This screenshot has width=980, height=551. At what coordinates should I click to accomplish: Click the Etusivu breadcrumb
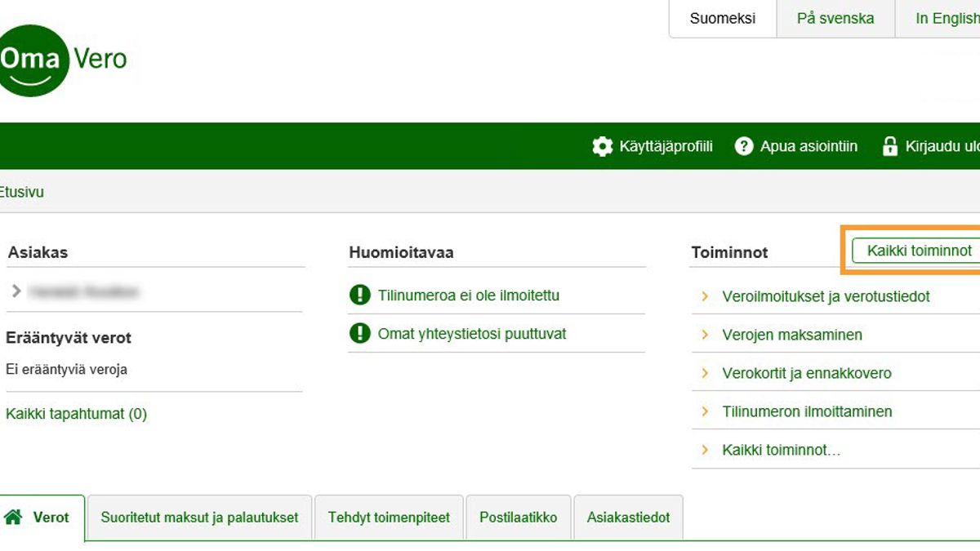click(x=22, y=193)
